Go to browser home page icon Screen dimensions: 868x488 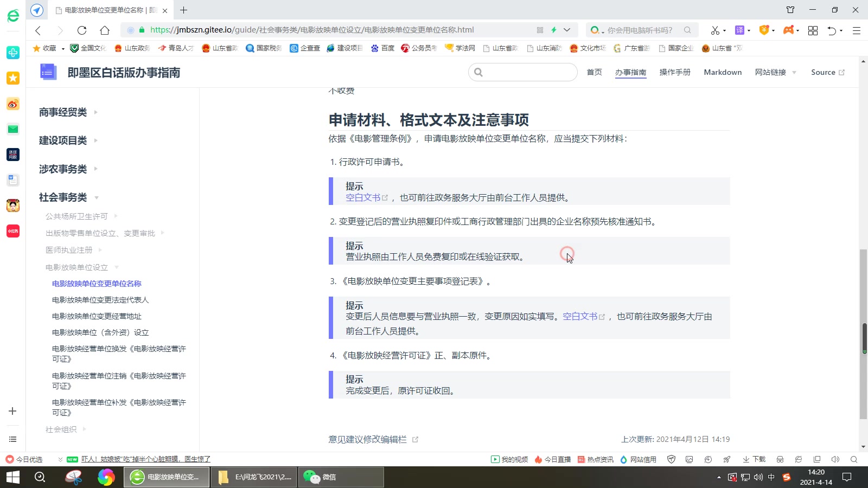pos(105,30)
